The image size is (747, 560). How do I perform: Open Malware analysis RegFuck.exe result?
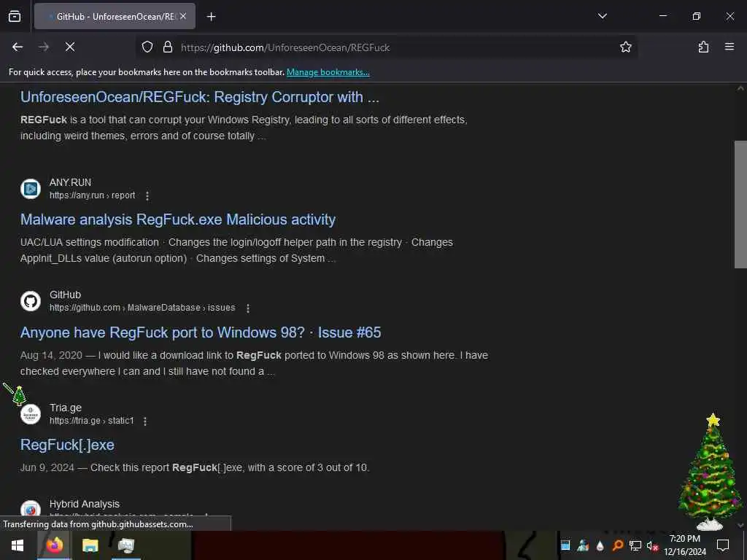click(178, 219)
